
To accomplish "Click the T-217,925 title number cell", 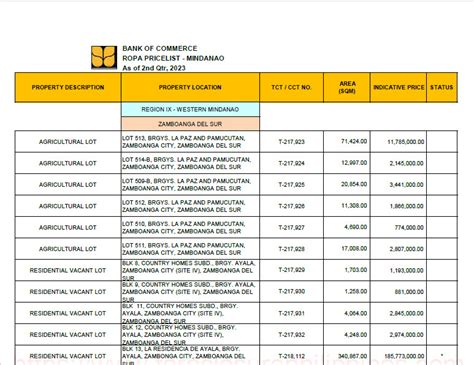I will point(291,185).
